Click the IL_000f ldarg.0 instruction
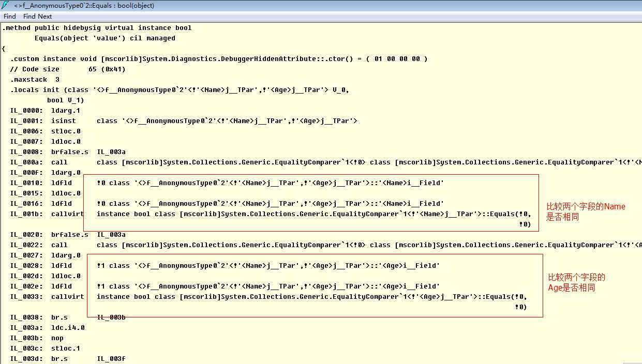The image size is (642, 364). point(46,173)
